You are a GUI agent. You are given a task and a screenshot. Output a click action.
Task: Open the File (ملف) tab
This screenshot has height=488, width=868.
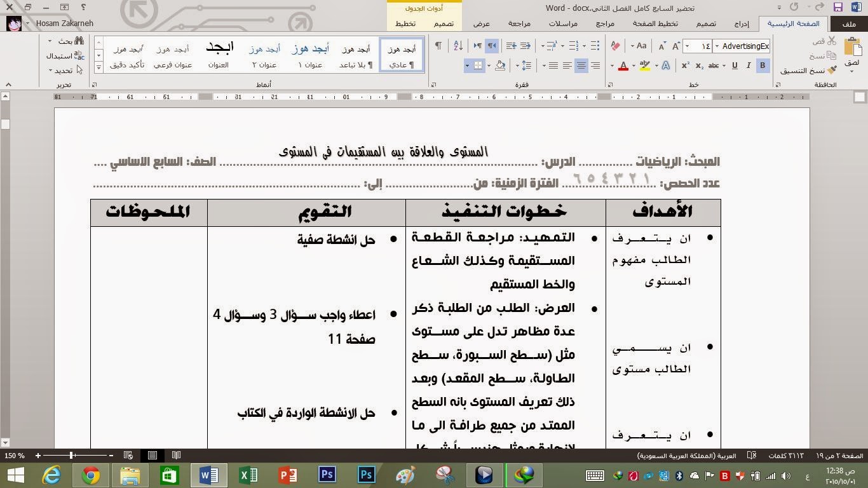849,24
